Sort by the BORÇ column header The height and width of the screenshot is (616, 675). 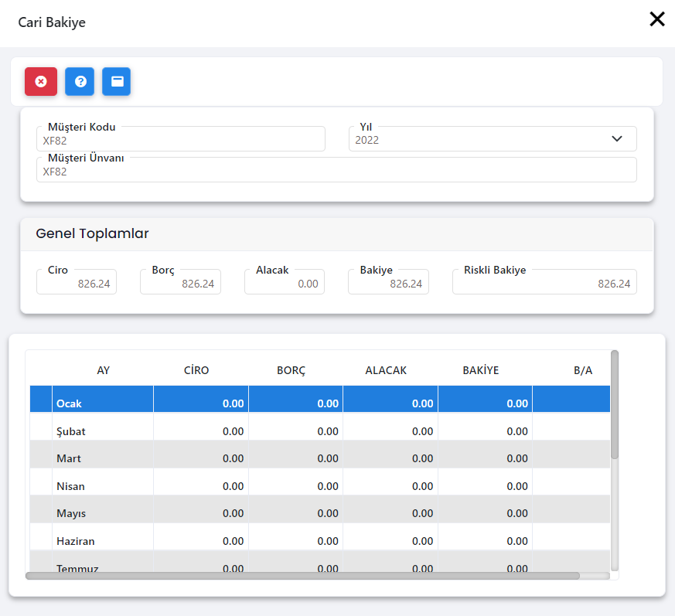click(x=291, y=370)
